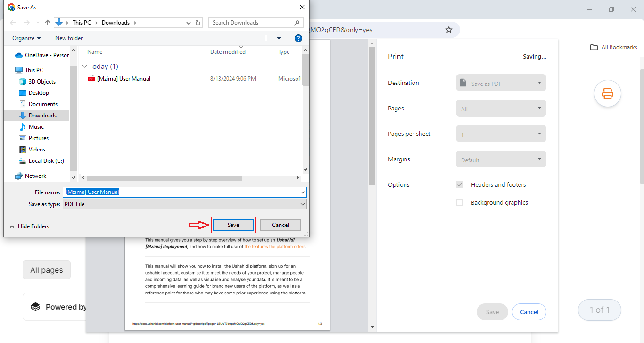Open the Organize menu

(x=26, y=38)
